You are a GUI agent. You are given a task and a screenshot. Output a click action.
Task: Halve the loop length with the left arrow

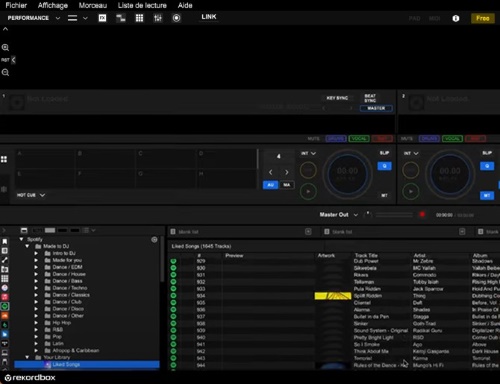tap(271, 172)
